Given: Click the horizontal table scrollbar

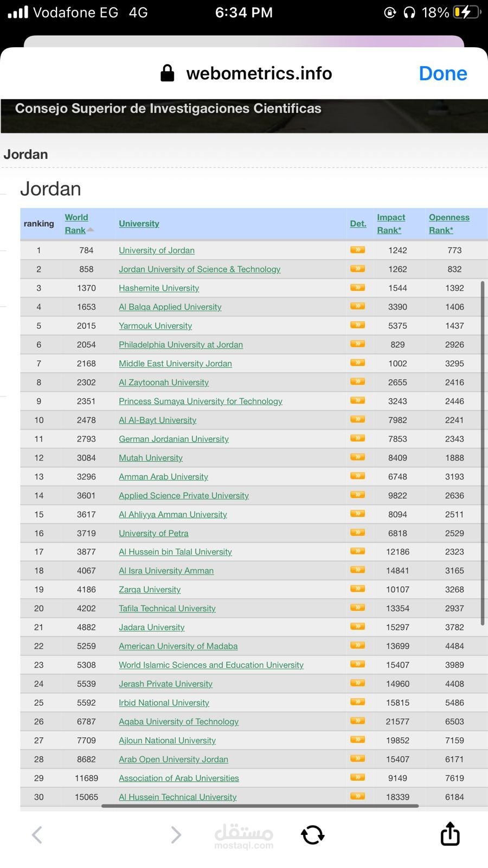Looking at the screenshot, I should coord(260,806).
